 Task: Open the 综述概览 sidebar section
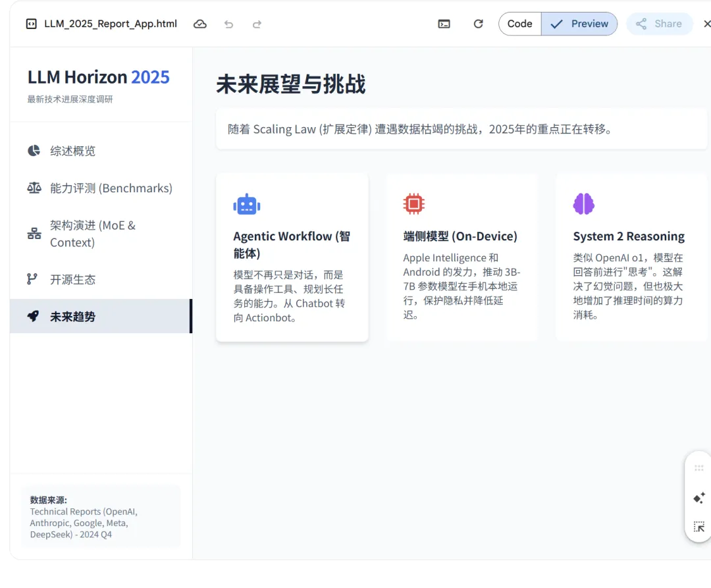tap(72, 151)
